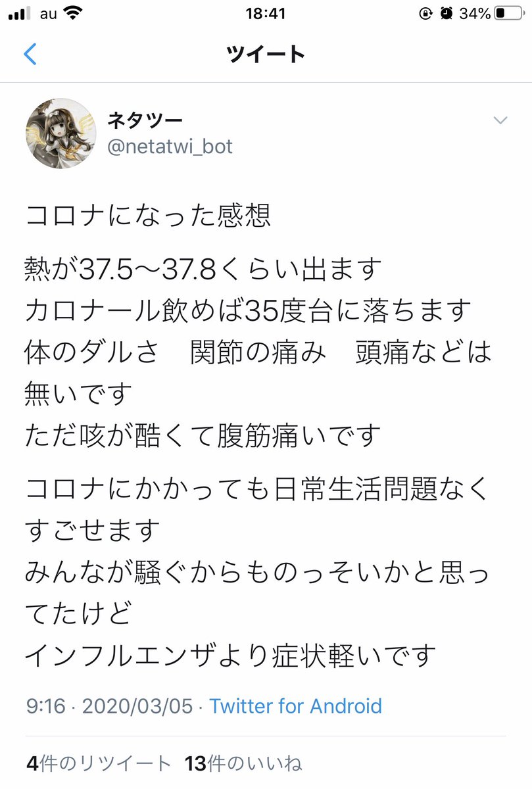
Task: Tap the cellular signal bars icon
Action: 19,14
